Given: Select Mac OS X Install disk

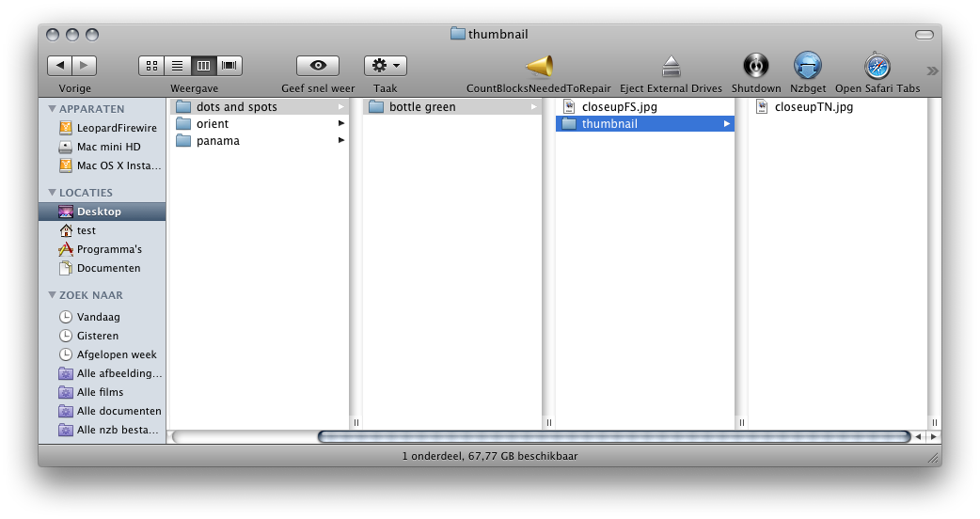Looking at the screenshot, I should click(x=102, y=165).
